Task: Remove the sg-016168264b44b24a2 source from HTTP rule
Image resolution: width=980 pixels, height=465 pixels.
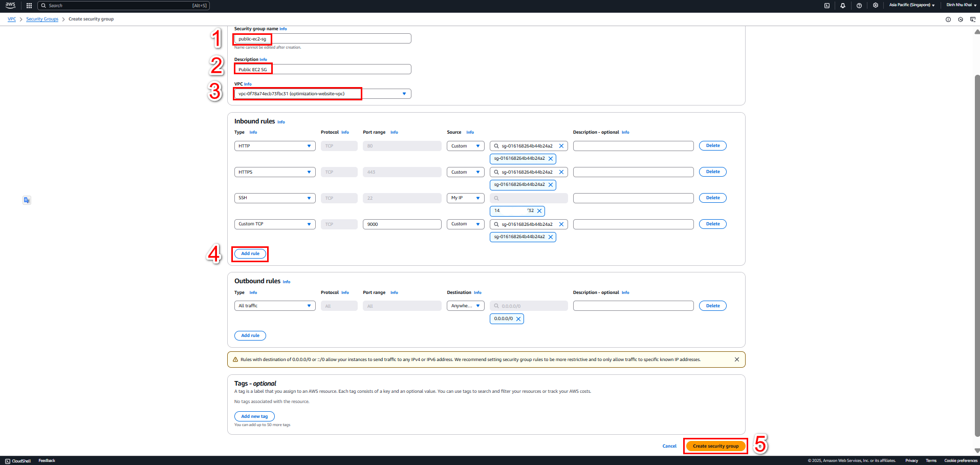Action: (x=551, y=159)
